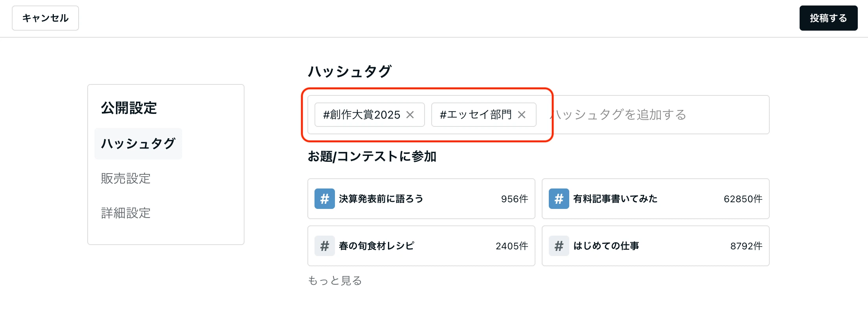Click the gray hash icon for はじめての仕事
The width and height of the screenshot is (868, 311).
point(559,246)
